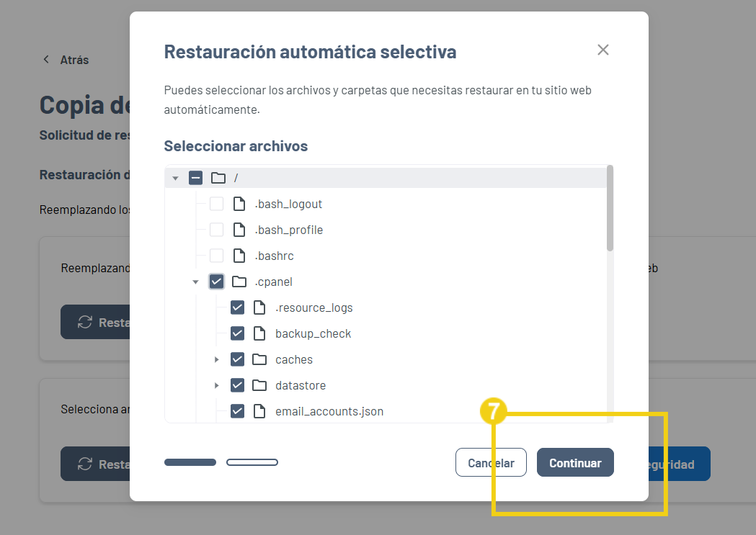Collapse the .cpanel folder
Image resolution: width=756 pixels, height=535 pixels.
[x=195, y=282]
